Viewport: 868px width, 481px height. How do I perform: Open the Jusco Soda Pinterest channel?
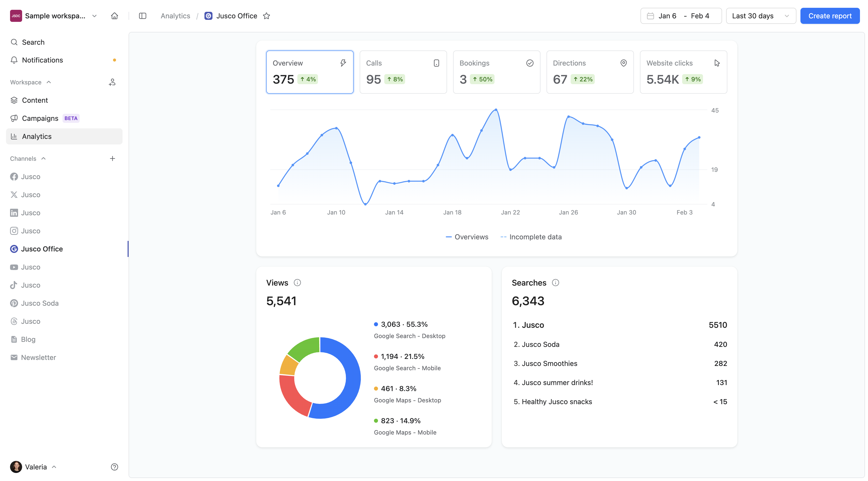39,303
